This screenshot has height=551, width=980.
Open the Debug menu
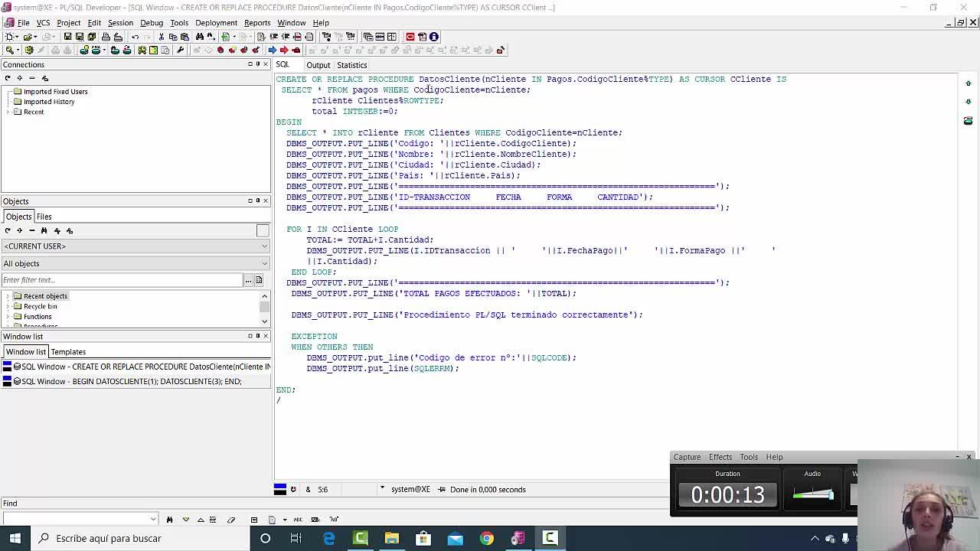tap(151, 23)
